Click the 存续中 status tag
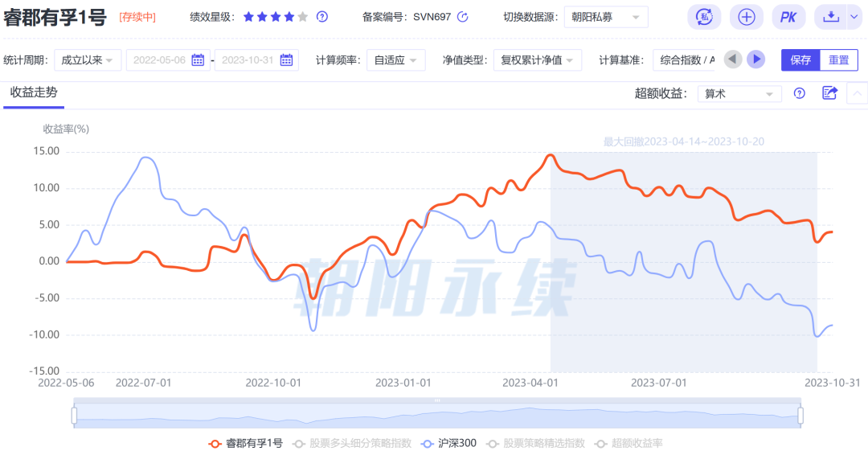The image size is (868, 455). point(137,17)
